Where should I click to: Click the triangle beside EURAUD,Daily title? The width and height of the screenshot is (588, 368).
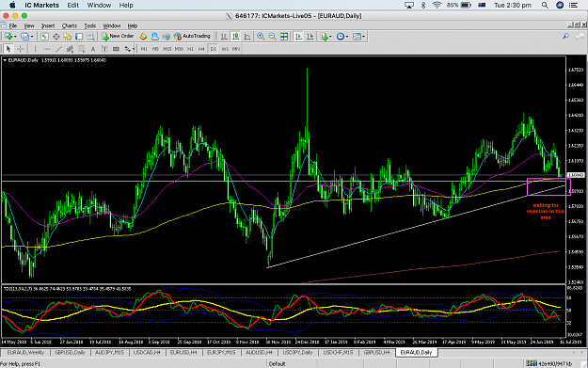[5, 60]
